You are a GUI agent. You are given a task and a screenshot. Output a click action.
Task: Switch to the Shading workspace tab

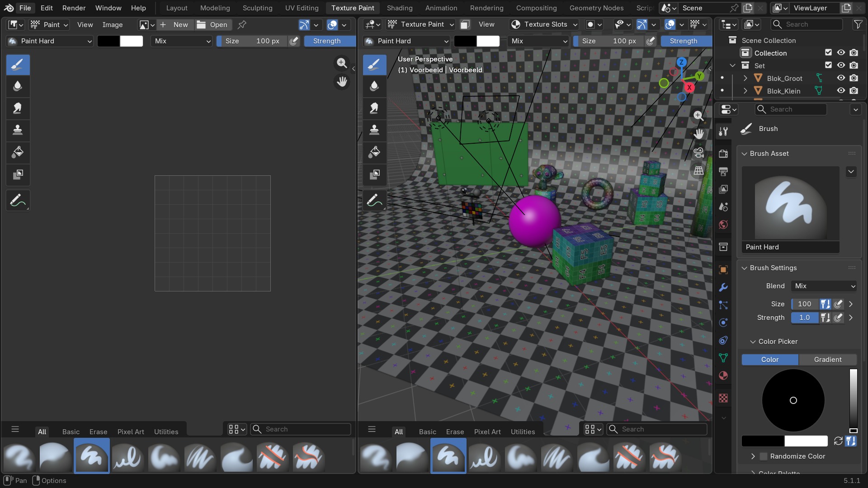400,8
